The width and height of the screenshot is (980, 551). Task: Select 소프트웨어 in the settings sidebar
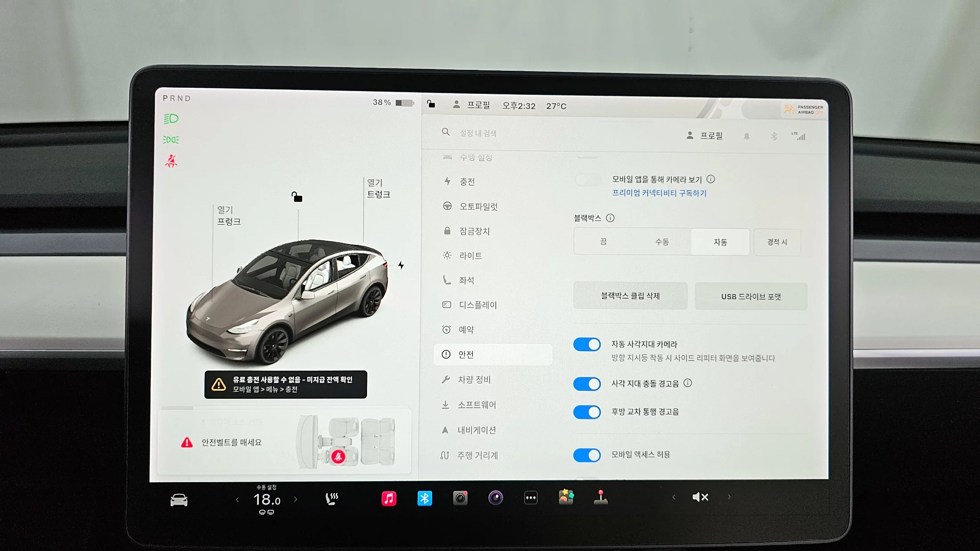[476, 405]
